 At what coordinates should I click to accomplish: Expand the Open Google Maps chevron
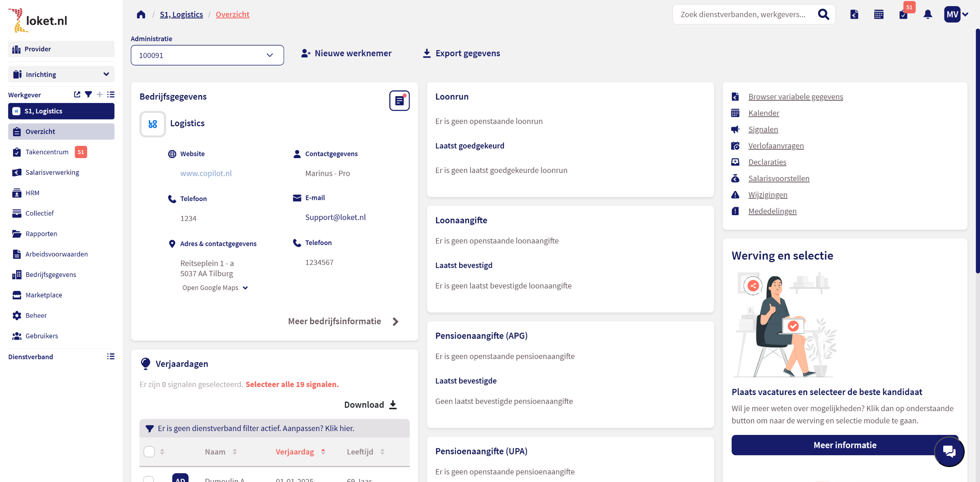(x=245, y=288)
